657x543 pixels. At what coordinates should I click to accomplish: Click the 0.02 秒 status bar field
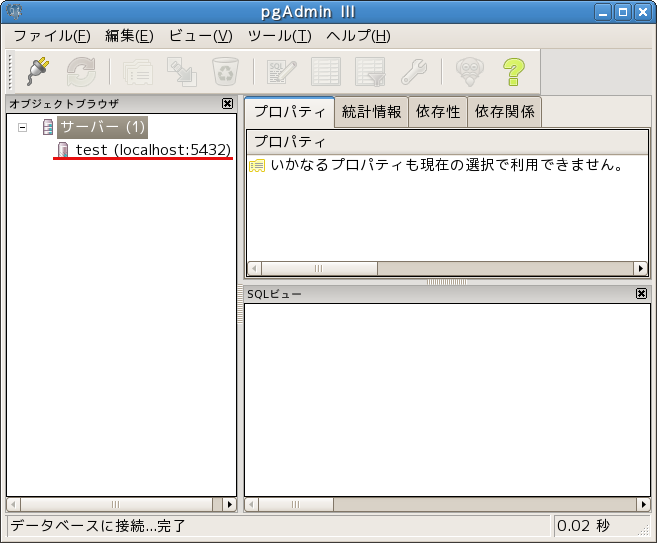tap(601, 525)
